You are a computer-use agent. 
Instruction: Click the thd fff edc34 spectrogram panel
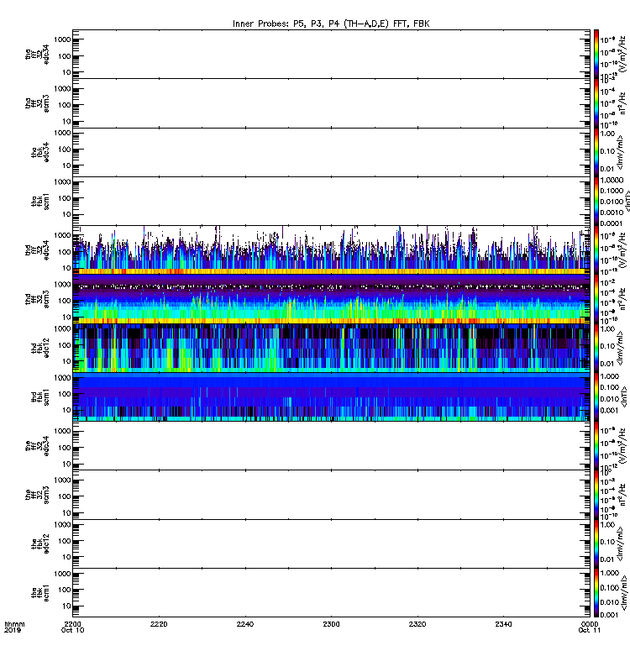tap(331, 250)
